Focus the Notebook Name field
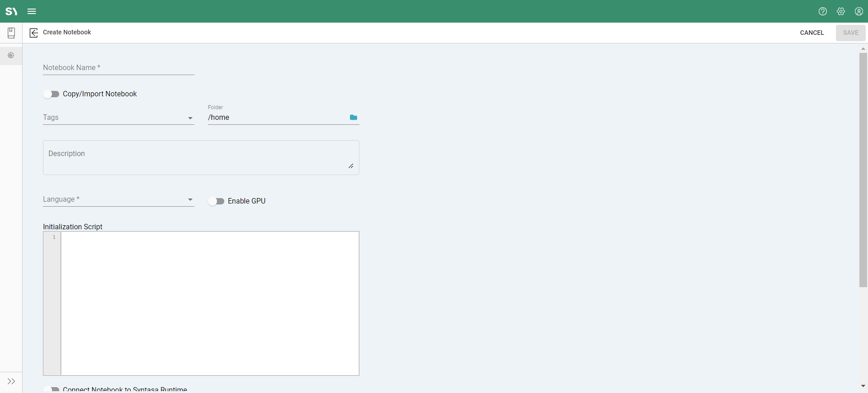 [118, 68]
